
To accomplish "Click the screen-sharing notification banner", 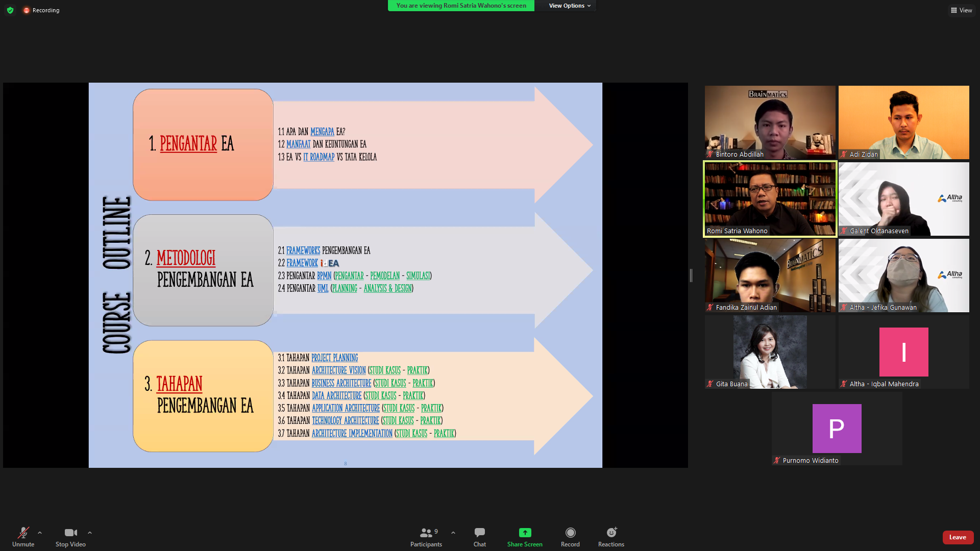I will (x=461, y=6).
